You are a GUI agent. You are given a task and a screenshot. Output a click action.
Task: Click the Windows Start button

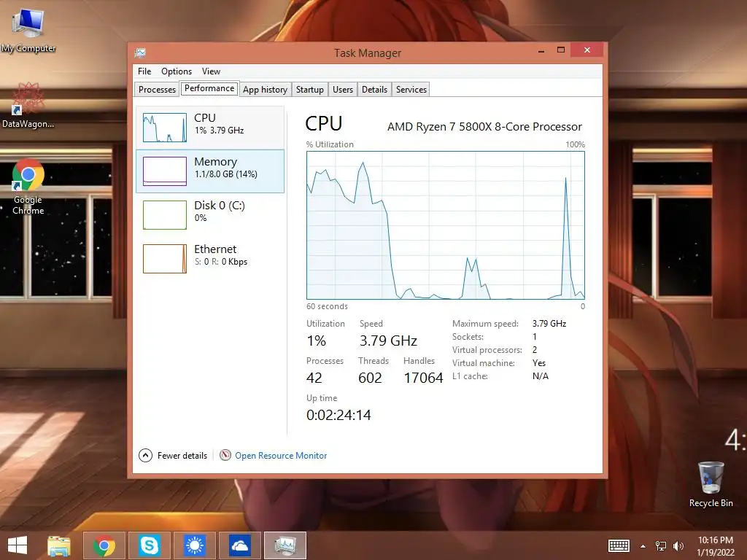coord(18,545)
